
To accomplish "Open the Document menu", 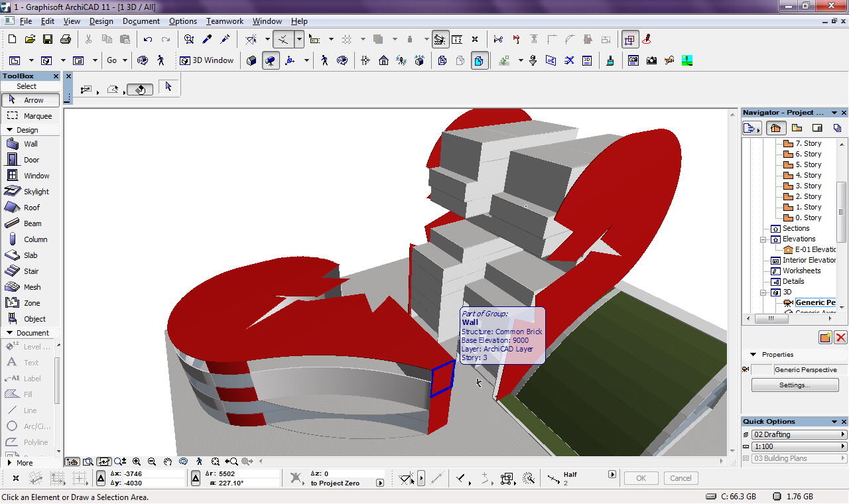I will click(141, 21).
